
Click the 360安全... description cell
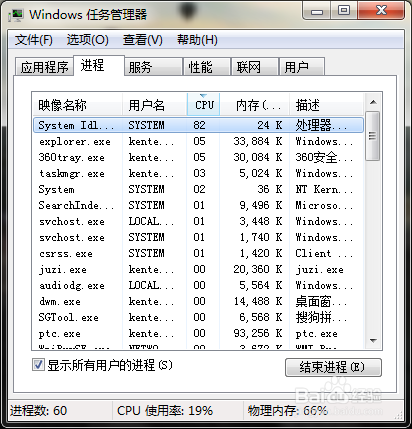324,157
